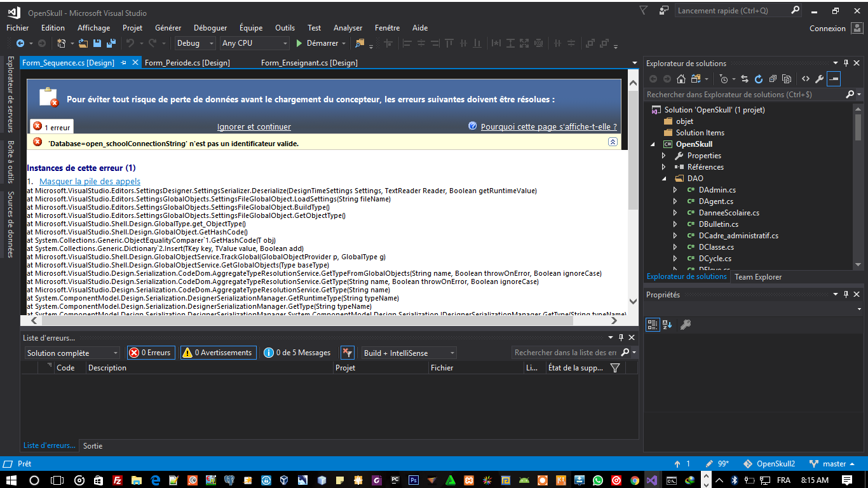The height and width of the screenshot is (488, 868).
Task: Click the Open File folder icon
Action: (x=83, y=43)
